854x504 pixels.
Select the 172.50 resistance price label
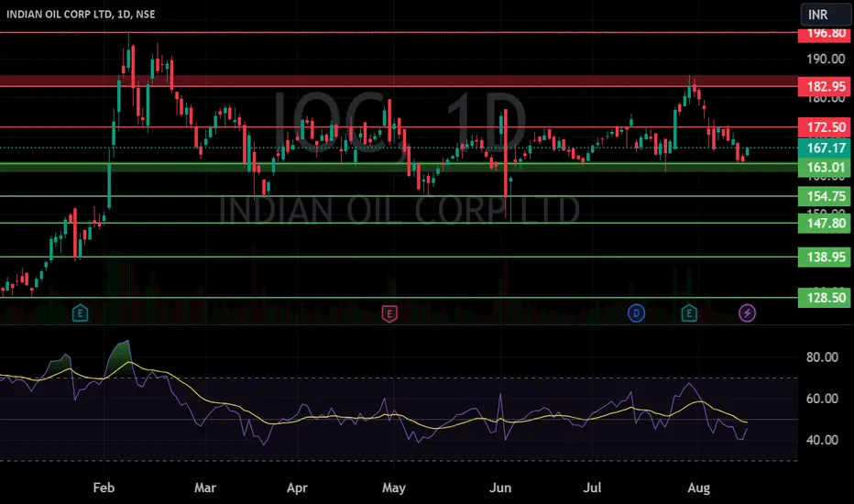825,127
